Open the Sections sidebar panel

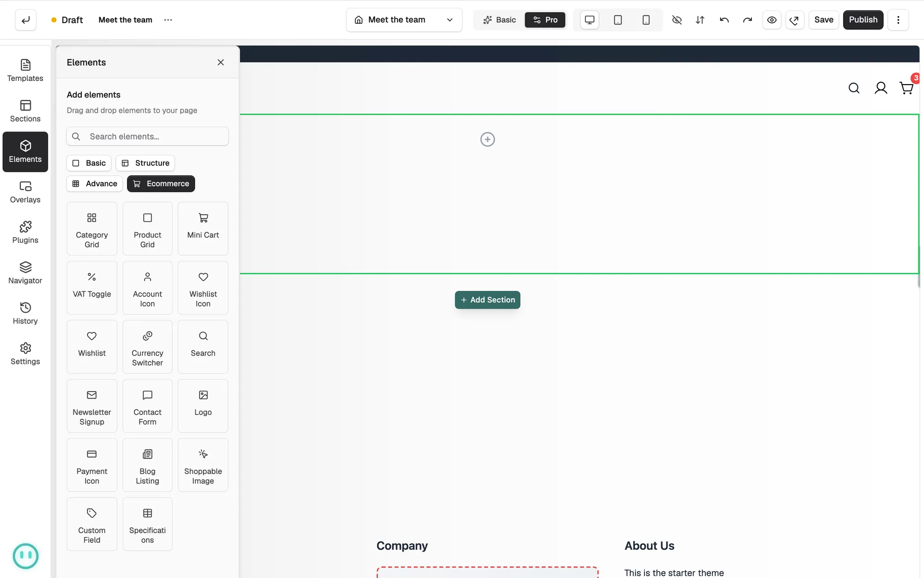[x=25, y=111]
